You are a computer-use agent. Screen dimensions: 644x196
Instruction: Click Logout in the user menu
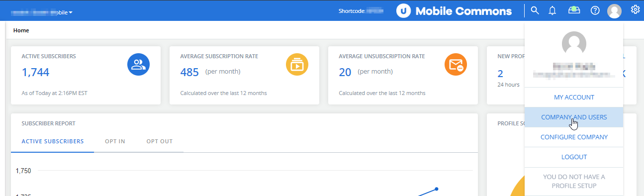(x=574, y=157)
